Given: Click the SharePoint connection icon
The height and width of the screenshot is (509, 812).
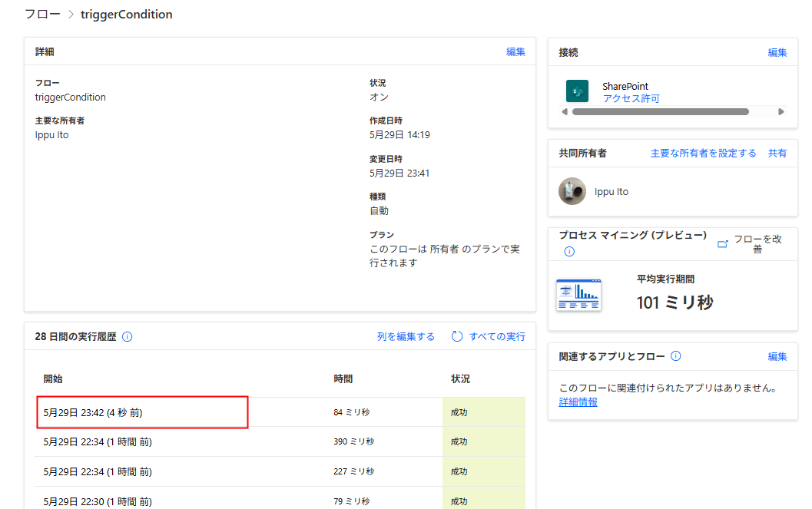Looking at the screenshot, I should click(577, 91).
